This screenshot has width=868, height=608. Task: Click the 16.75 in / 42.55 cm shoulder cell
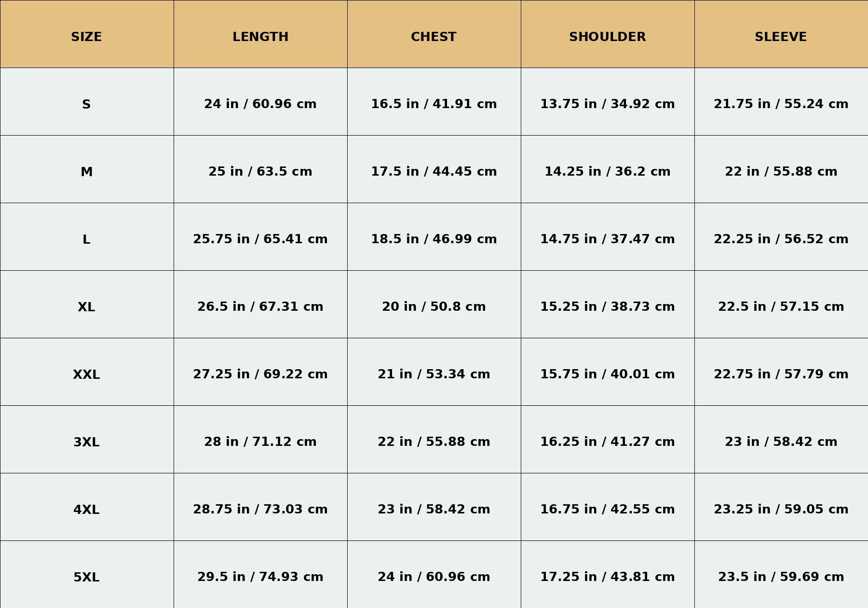click(607, 509)
